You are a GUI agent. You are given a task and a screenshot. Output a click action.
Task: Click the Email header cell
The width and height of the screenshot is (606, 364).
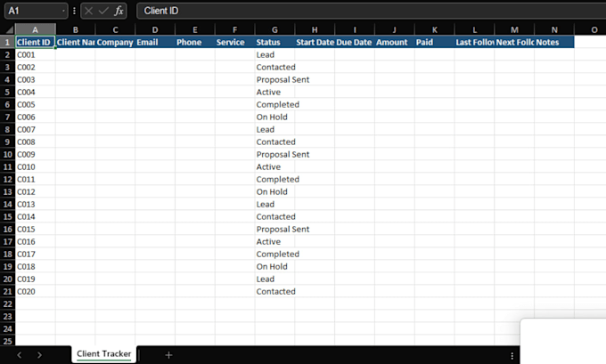coord(155,42)
